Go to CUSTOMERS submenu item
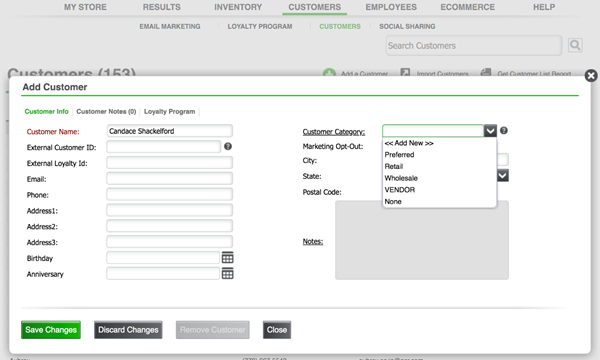This screenshot has width=600, height=360. [340, 26]
